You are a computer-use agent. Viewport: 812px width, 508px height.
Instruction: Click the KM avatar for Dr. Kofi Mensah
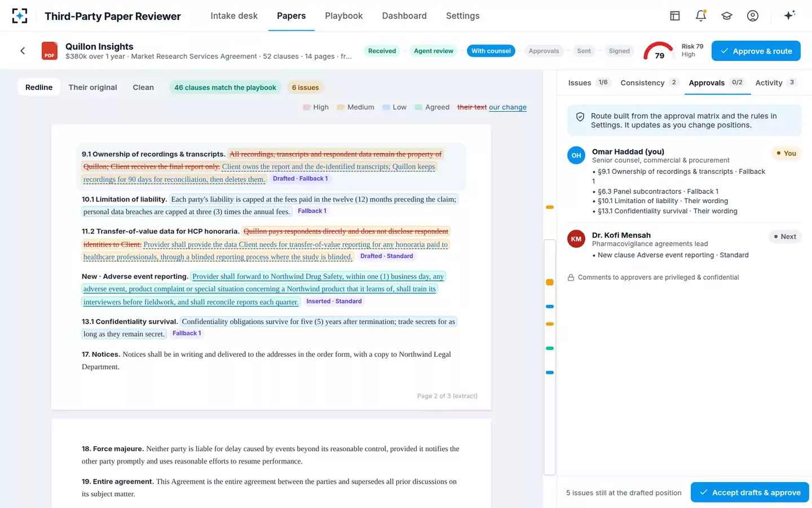pyautogui.click(x=576, y=239)
